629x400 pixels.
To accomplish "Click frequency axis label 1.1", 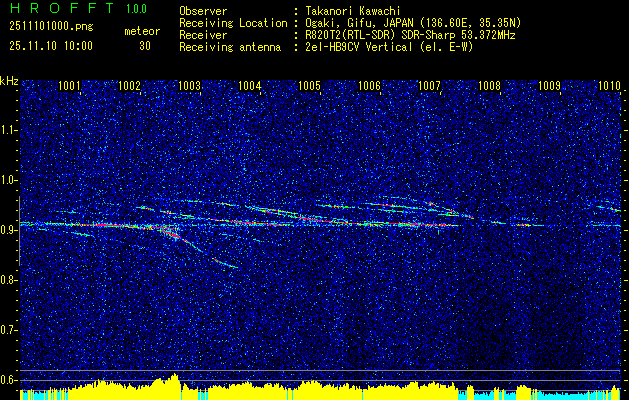I will pyautogui.click(x=9, y=130).
